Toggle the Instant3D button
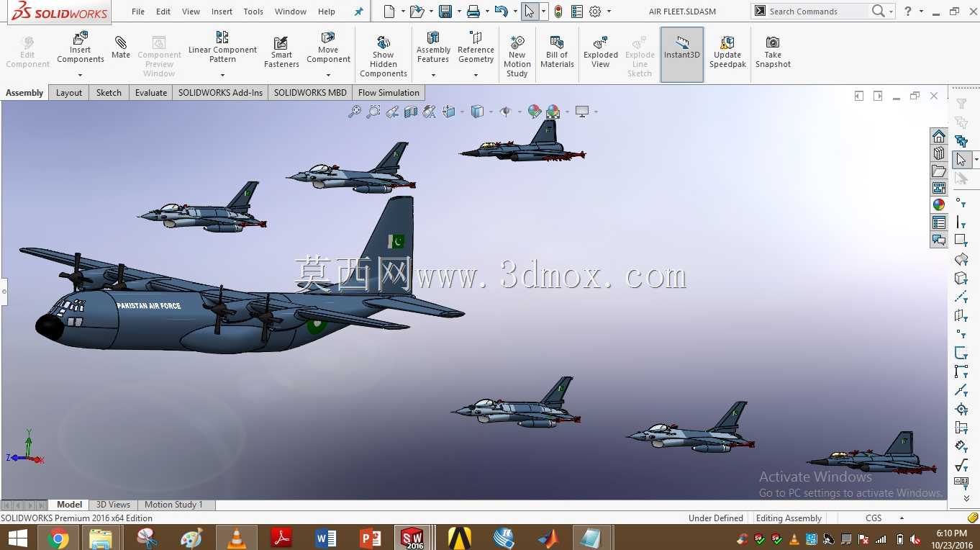The width and height of the screenshot is (980, 550). (x=682, y=55)
